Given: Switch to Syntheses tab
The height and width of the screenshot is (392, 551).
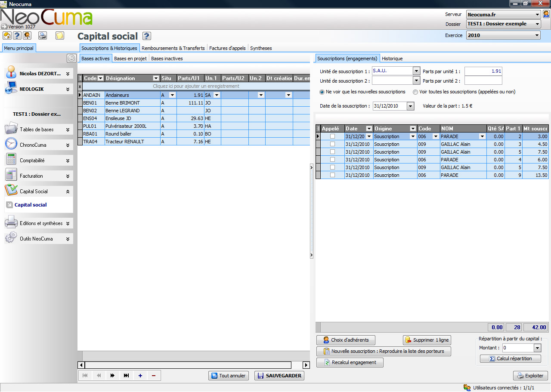Looking at the screenshot, I should [261, 48].
